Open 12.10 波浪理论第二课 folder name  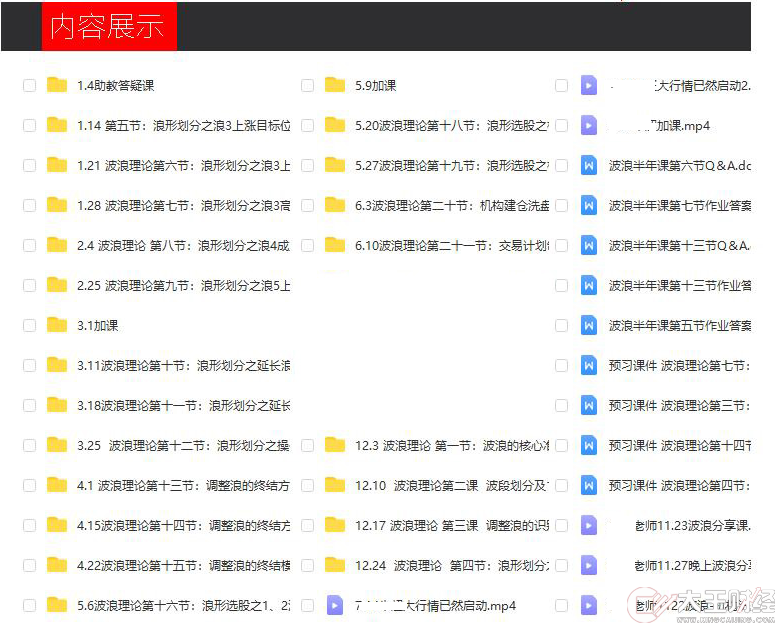coord(452,485)
